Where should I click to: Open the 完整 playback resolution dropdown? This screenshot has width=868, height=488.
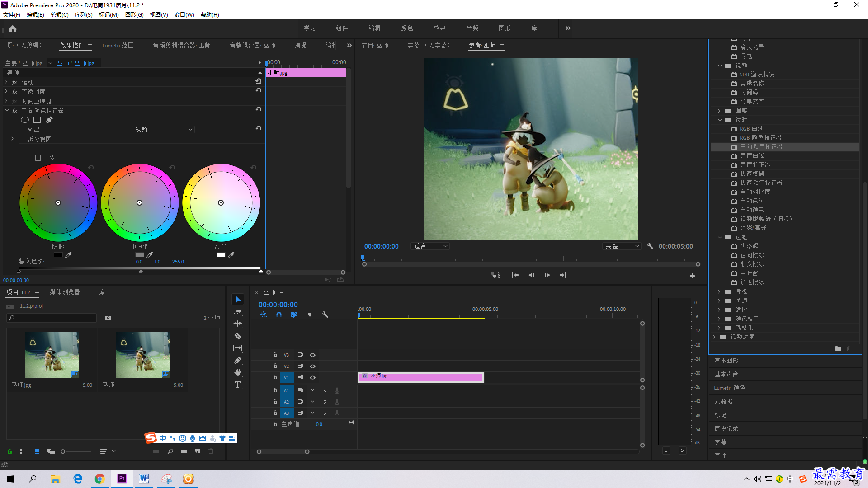[622, 246]
